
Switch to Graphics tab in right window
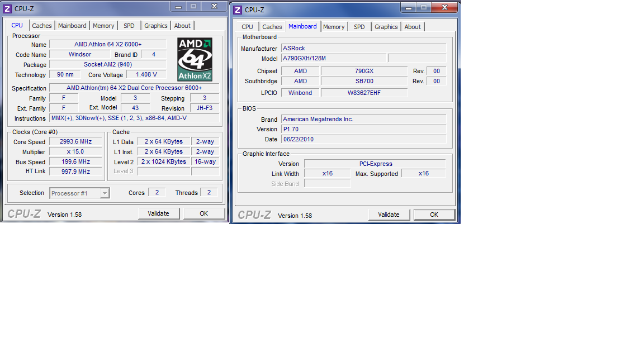[x=386, y=27]
